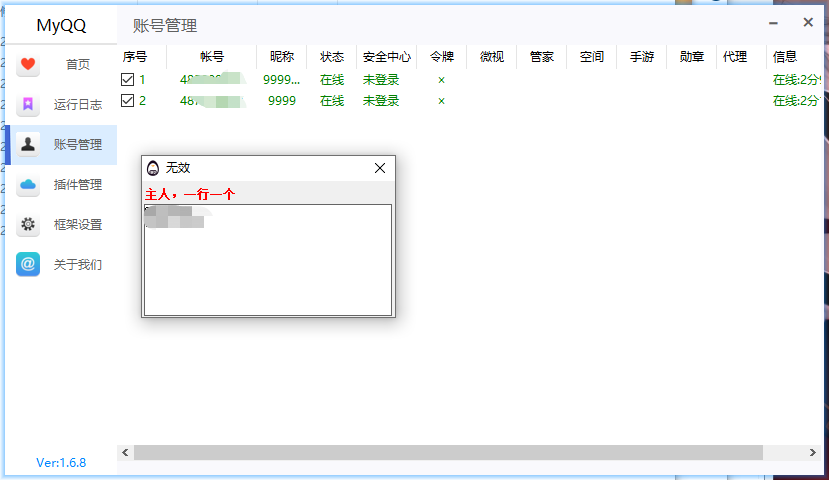The width and height of the screenshot is (829, 480).
Task: Click the Ver:1.6.8 version link
Action: point(61,463)
